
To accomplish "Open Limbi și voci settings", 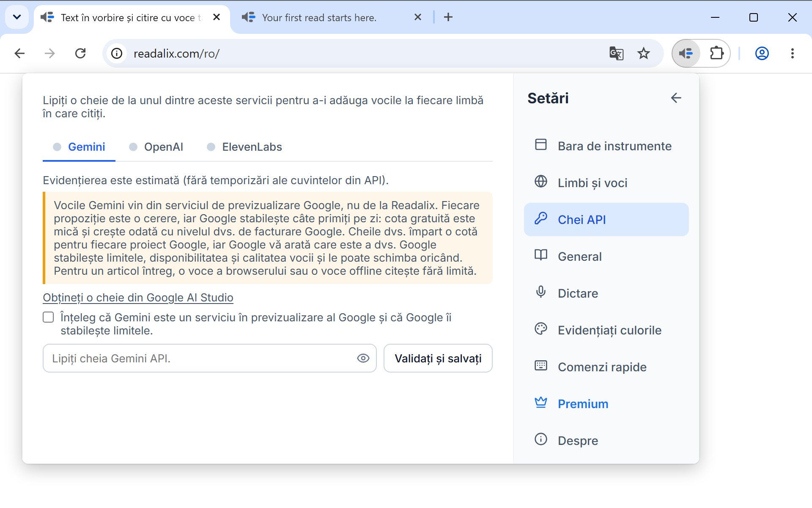I will coord(606,183).
